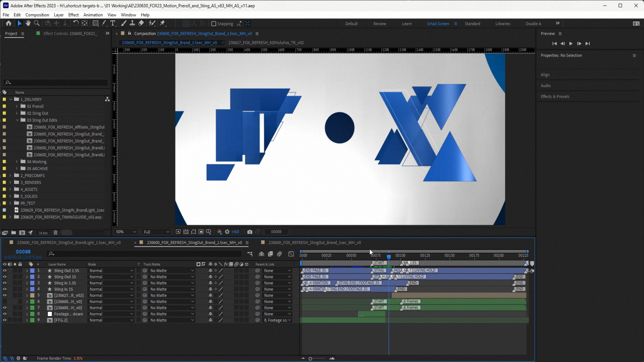Screen dimensions: 644x362
Task: Select the Rotation tool
Action: tap(76, 23)
